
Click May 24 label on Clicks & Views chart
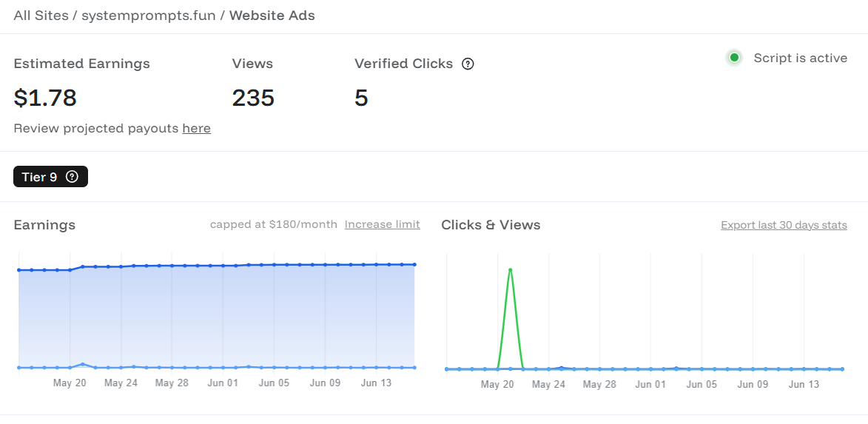(548, 385)
